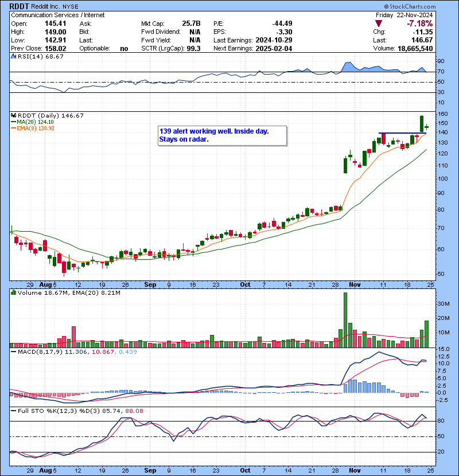The width and height of the screenshot is (459, 476).
Task: Click the candlestick icon beside RDDT (Daily)
Action: (x=14, y=115)
